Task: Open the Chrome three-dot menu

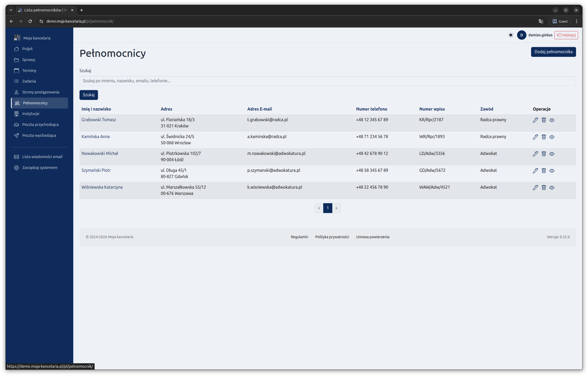Action: [576, 21]
